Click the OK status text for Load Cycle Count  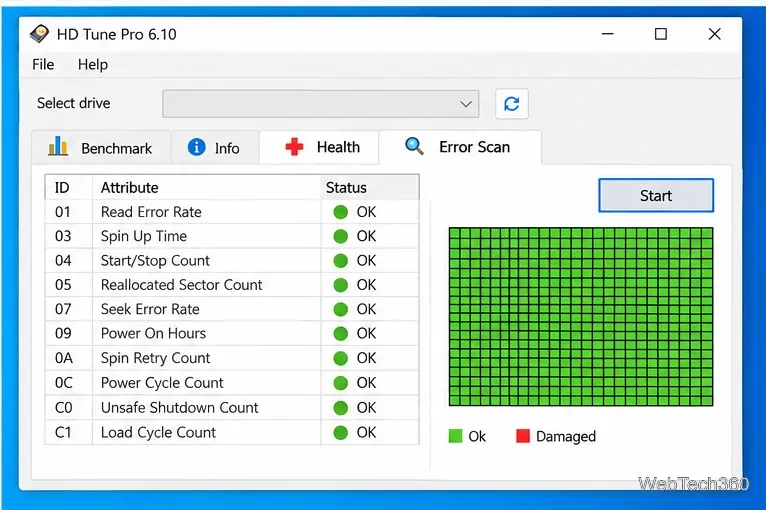coord(366,433)
